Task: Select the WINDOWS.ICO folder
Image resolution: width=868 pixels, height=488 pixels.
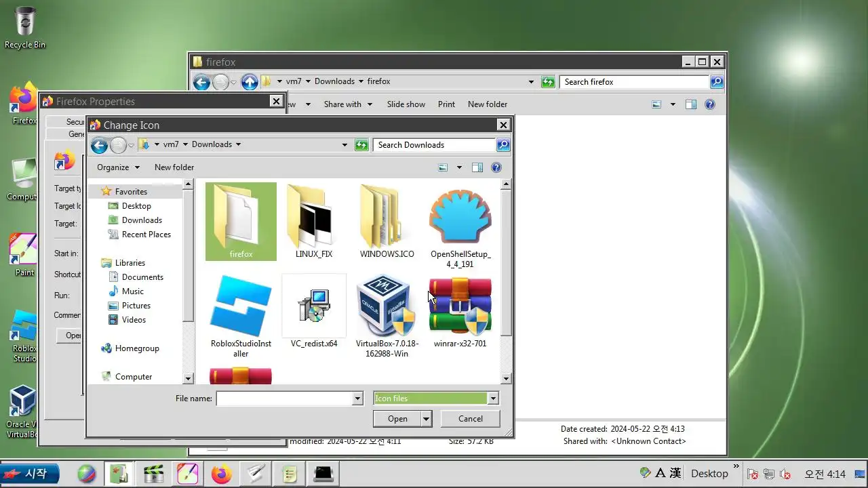Action: click(387, 222)
